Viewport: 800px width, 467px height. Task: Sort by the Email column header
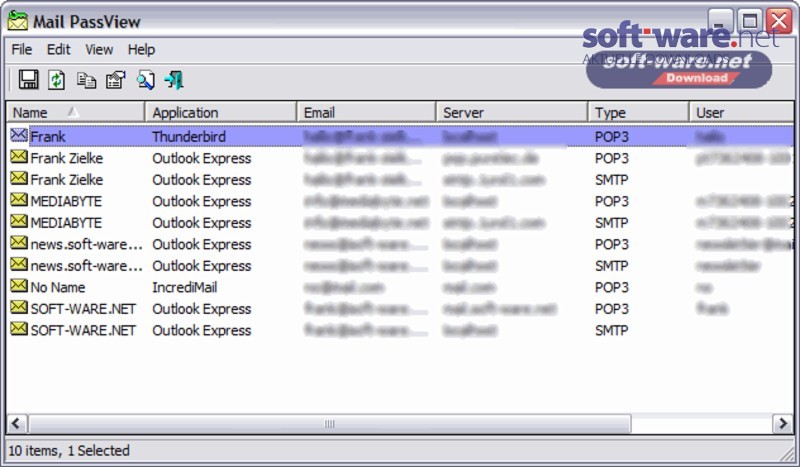(366, 112)
